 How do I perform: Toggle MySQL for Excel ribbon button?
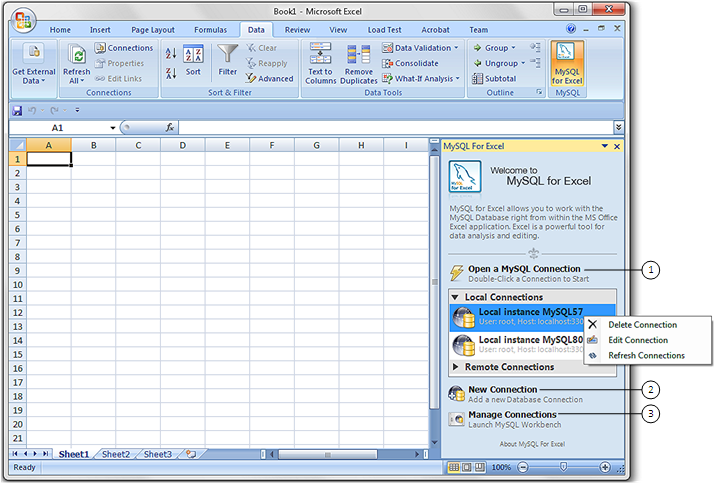[567, 63]
